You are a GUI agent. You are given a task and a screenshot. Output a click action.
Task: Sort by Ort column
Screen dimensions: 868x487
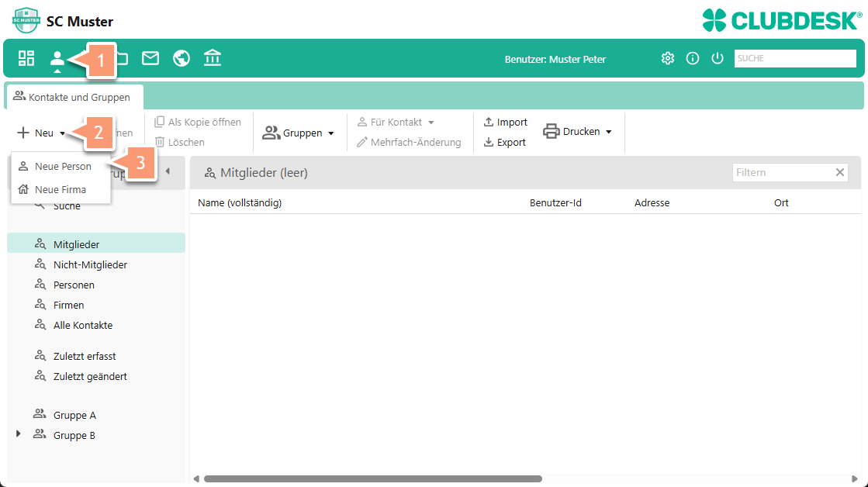781,202
